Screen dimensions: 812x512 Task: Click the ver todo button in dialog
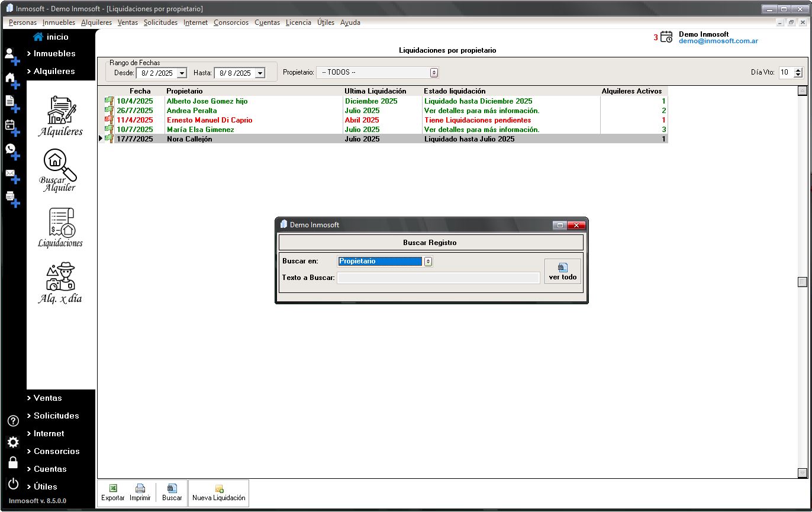(563, 272)
